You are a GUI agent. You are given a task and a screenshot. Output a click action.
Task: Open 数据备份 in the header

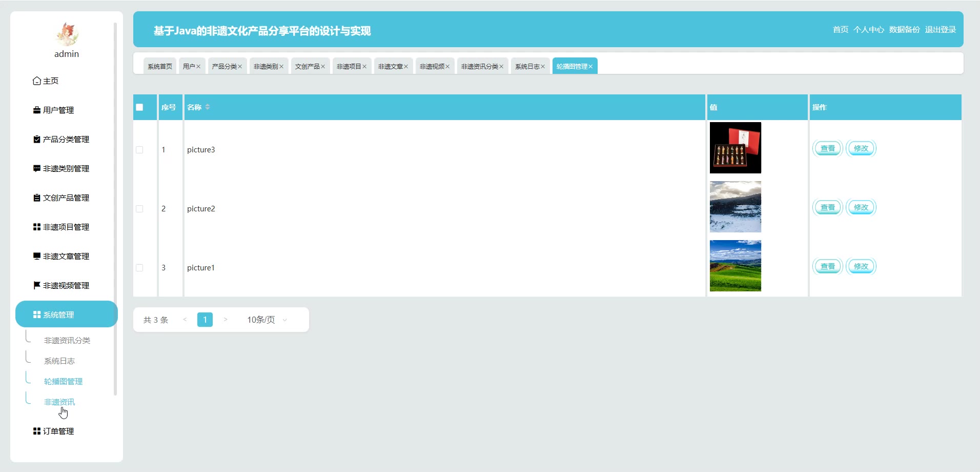click(x=905, y=30)
